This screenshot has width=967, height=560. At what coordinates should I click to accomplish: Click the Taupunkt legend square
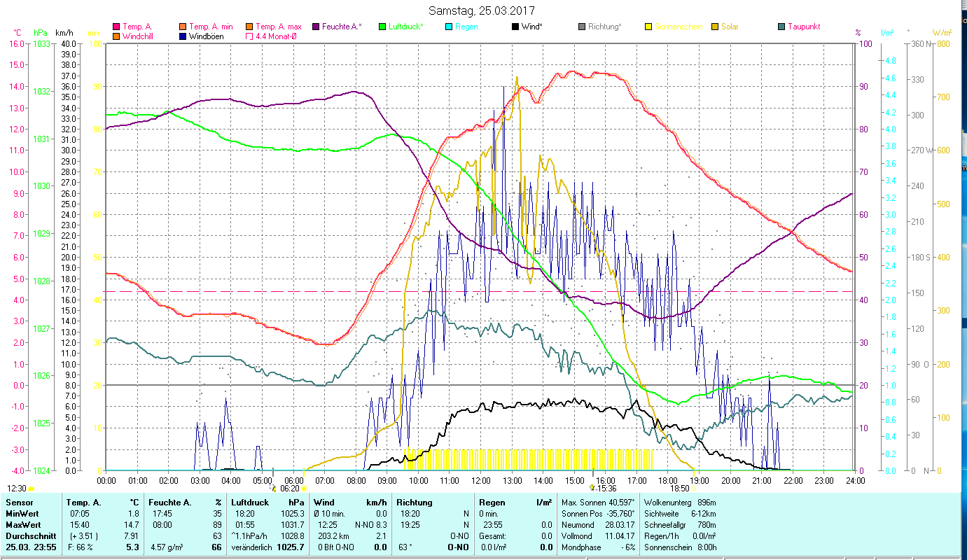781,27
